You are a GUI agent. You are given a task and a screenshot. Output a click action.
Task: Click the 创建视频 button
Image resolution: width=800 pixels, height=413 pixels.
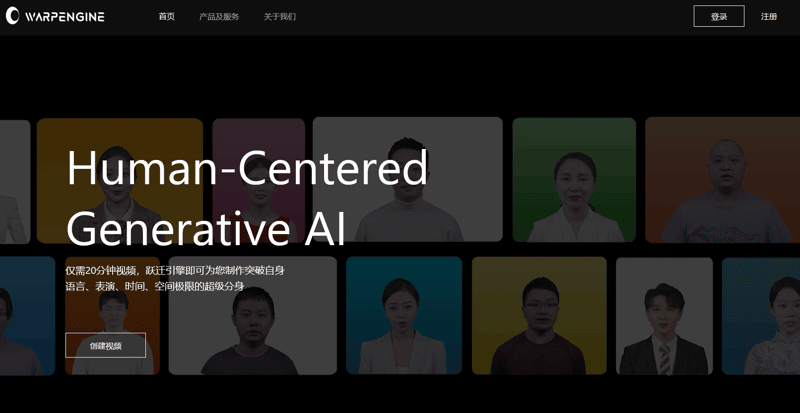click(x=106, y=346)
